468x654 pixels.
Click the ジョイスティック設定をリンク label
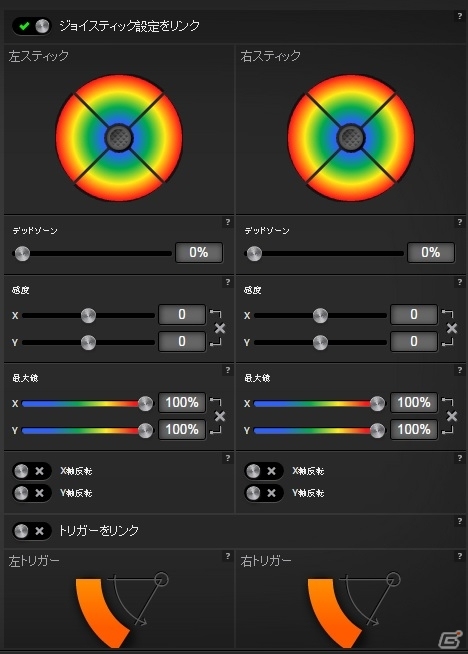pyautogui.click(x=129, y=26)
